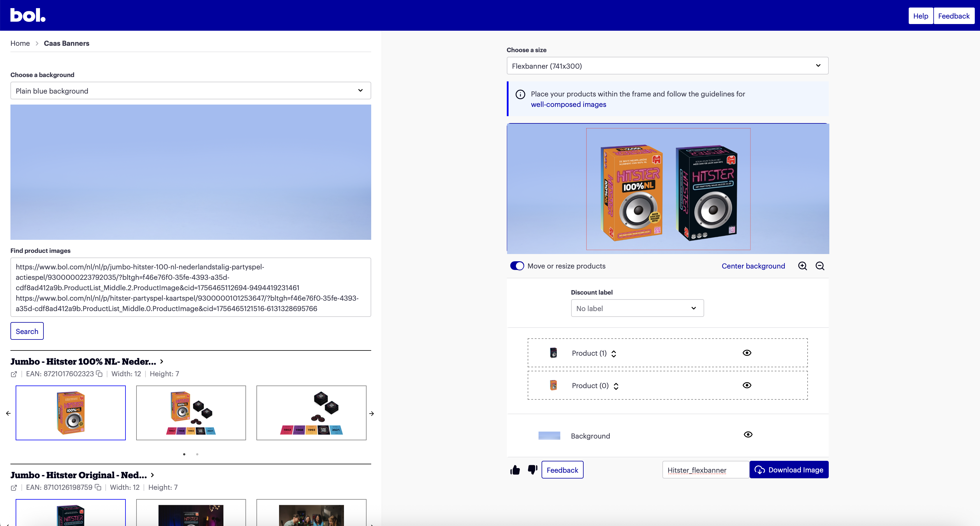Open the Discount label dropdown
The width and height of the screenshot is (980, 526).
637,308
